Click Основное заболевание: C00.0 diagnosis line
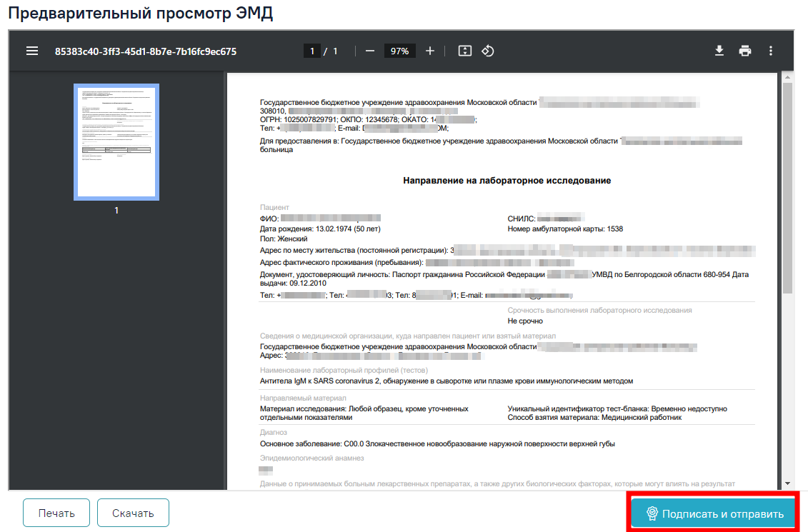Image resolution: width=808 pixels, height=532 pixels. [437, 444]
